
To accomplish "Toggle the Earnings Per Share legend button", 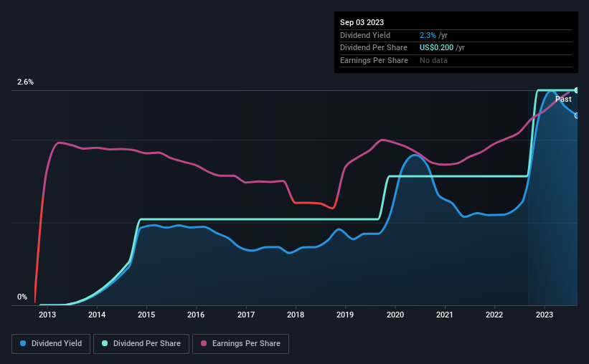I will pos(240,344).
